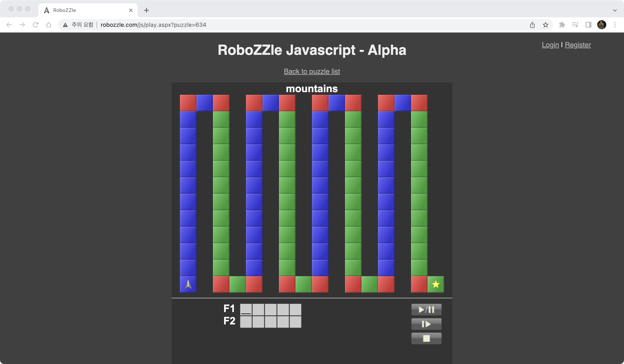624x364 pixels.
Task: Expand the tab search dropdown
Action: pos(615,10)
